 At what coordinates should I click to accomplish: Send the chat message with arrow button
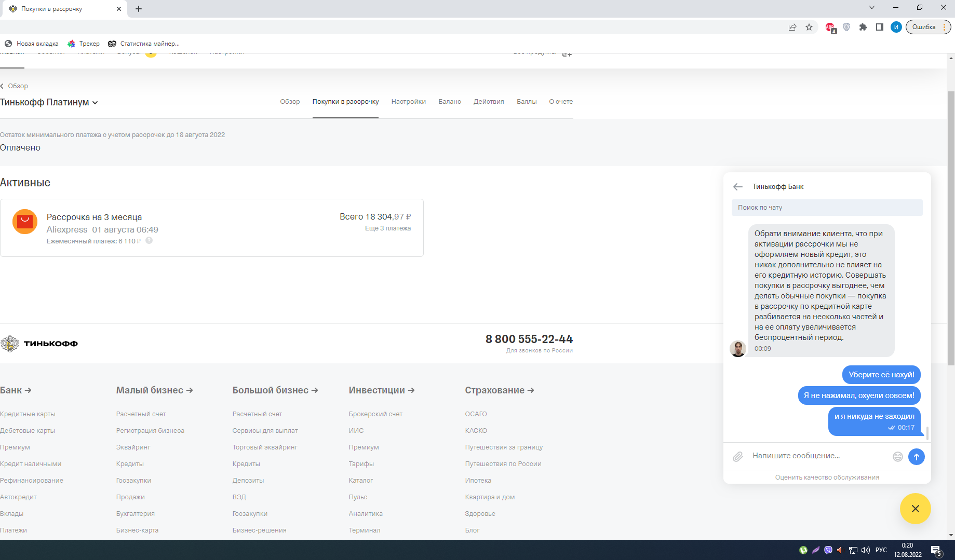[x=917, y=457]
